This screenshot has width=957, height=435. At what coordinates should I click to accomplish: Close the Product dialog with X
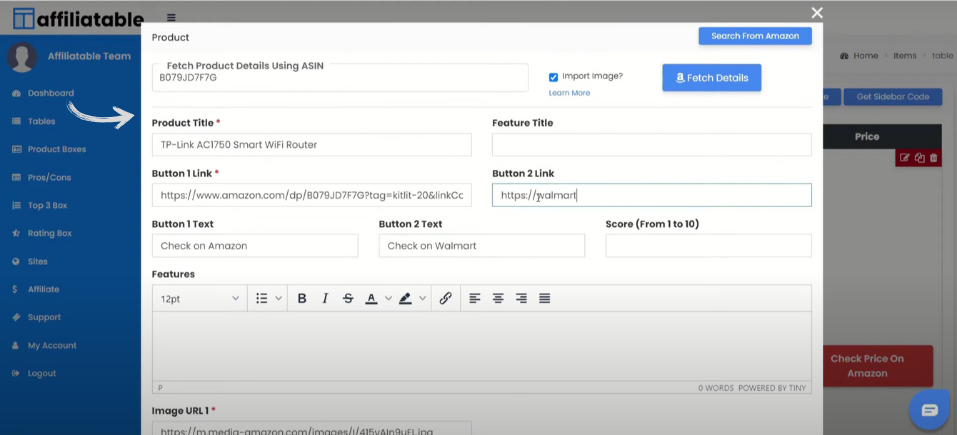pos(817,13)
